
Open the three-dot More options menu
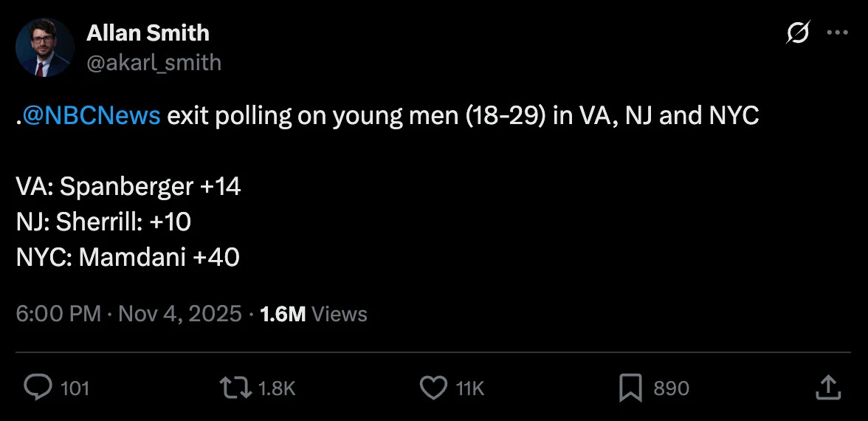[x=837, y=32]
